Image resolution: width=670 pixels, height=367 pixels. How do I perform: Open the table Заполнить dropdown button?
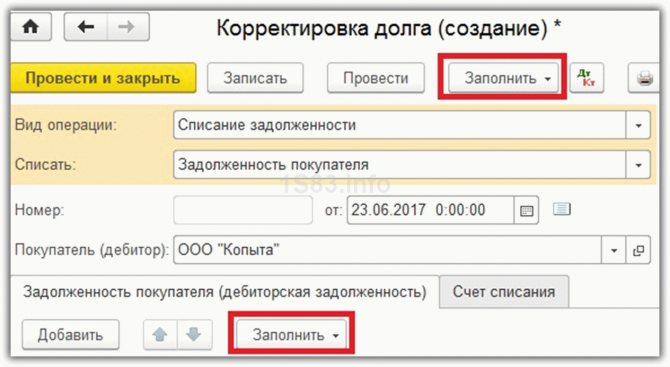click(x=291, y=335)
